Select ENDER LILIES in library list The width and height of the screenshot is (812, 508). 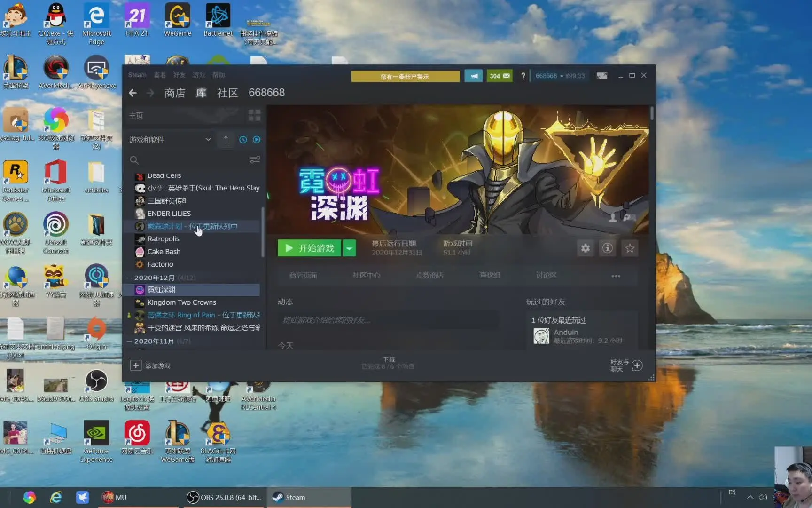coord(197,214)
